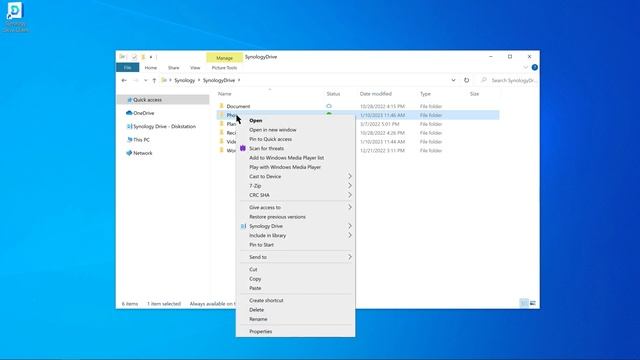Click the This PC monitor icon

[x=129, y=140]
